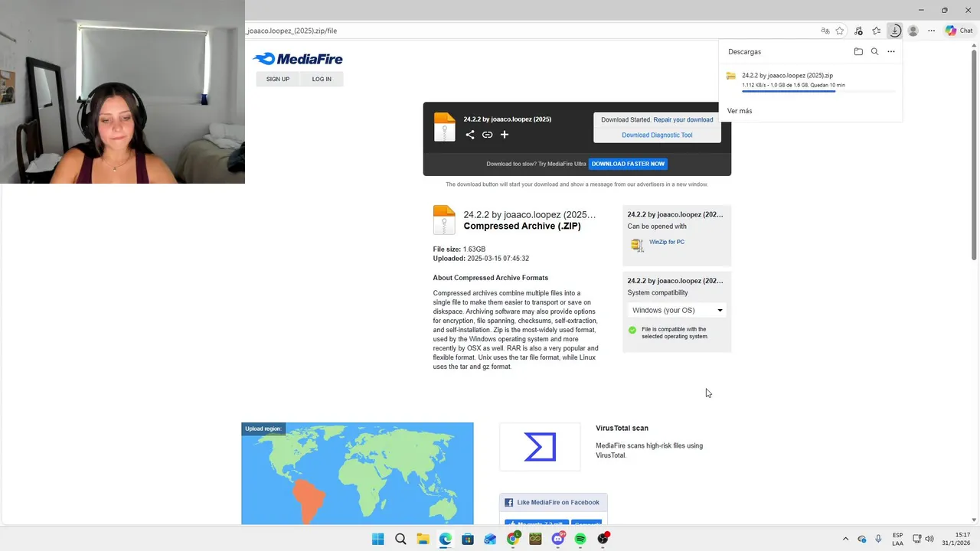Click the green compatibility check icon
This screenshot has height=551, width=980.
click(x=632, y=331)
